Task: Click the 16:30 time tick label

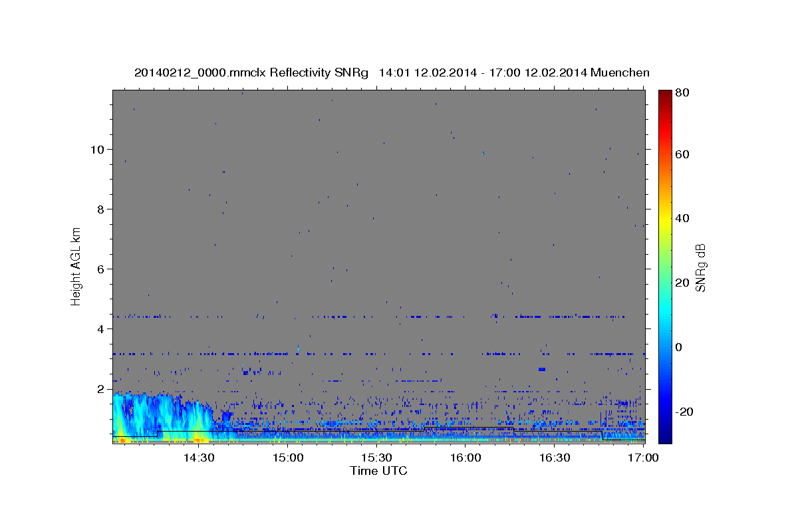Action: 555,458
